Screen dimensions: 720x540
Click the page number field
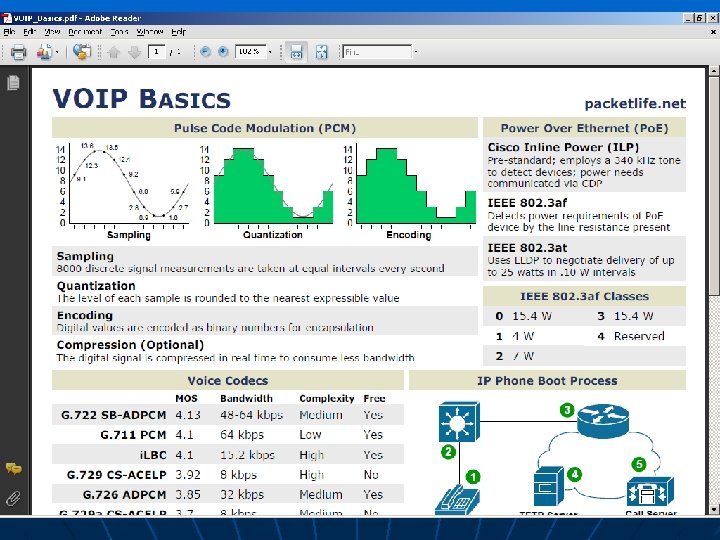[x=156, y=52]
